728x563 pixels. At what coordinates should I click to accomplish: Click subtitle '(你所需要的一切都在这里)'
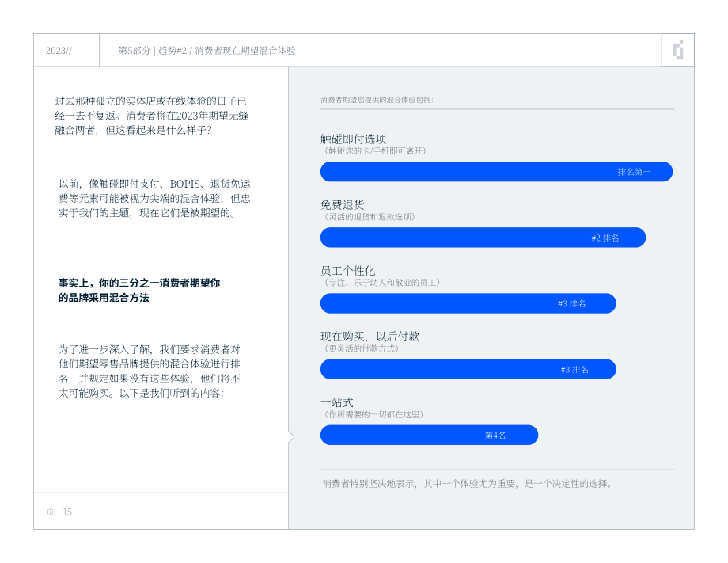tap(372, 414)
